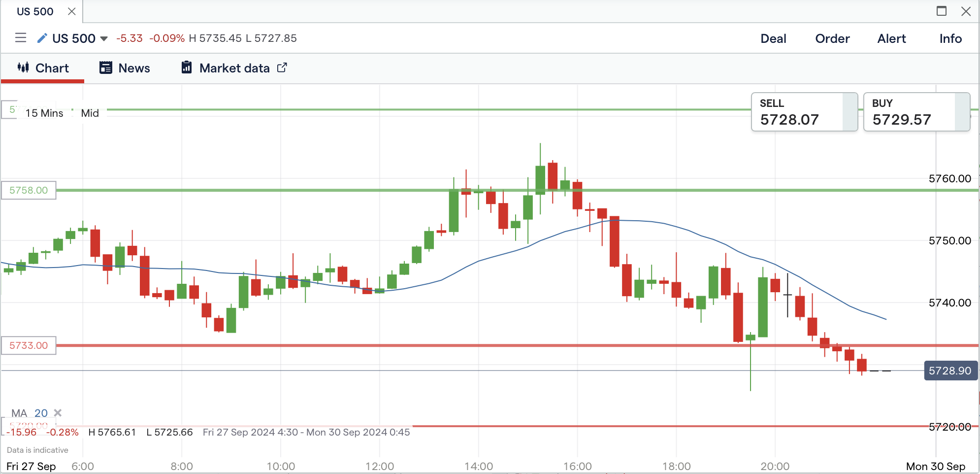The image size is (980, 474).
Task: Open the Alert panel
Action: [891, 38]
